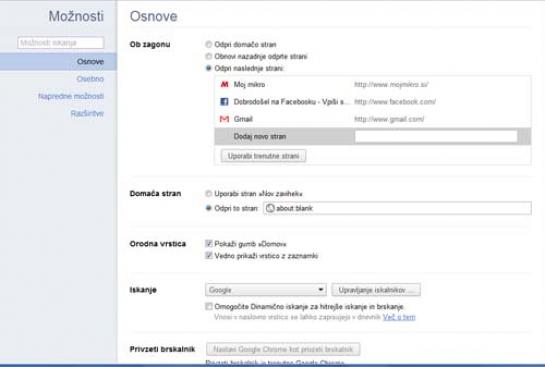Image resolution: width=545 pixels, height=367 pixels.
Task: Open the Razširitve section
Action: pyautogui.click(x=87, y=114)
